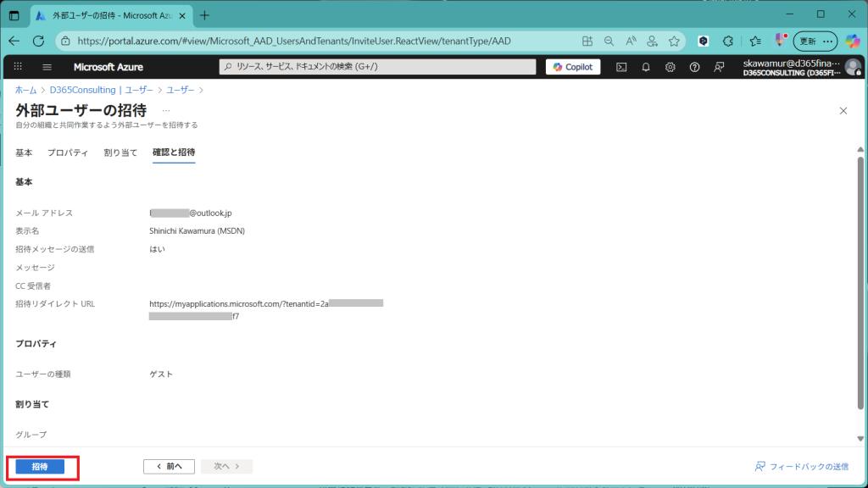Switch to the 基本 tab

tap(24, 152)
